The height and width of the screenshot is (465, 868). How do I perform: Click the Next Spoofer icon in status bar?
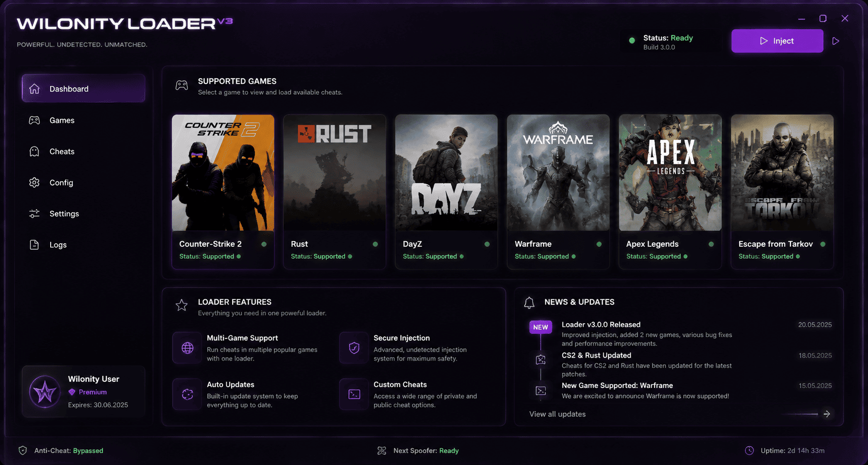coord(382,450)
